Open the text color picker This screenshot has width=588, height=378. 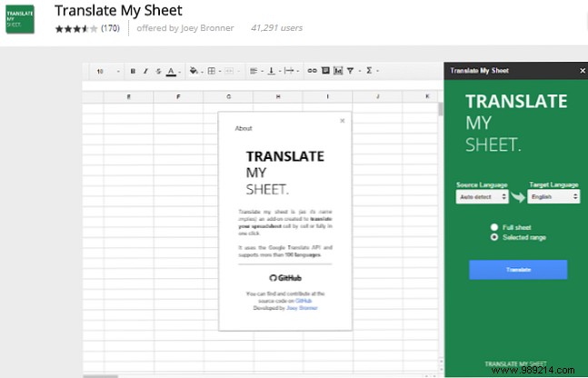coord(171,71)
